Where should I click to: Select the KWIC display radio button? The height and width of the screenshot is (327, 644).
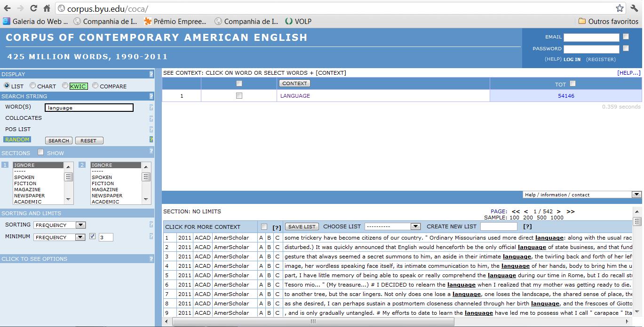click(x=65, y=86)
